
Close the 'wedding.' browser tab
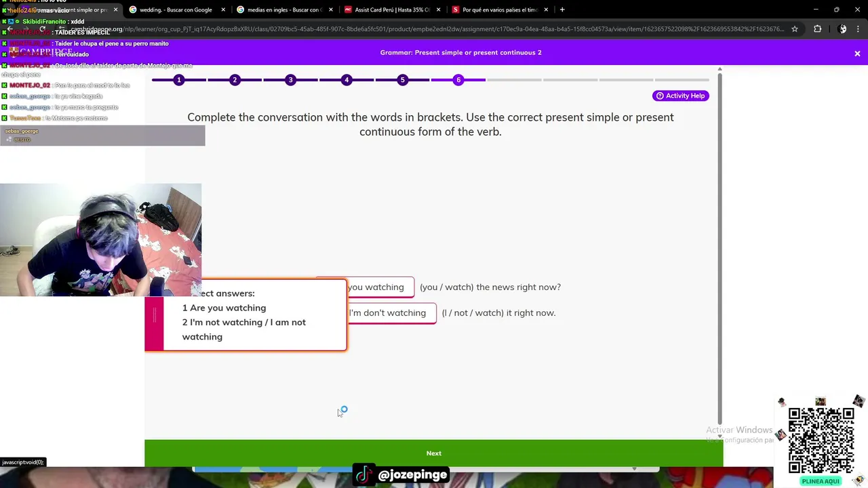[223, 9]
